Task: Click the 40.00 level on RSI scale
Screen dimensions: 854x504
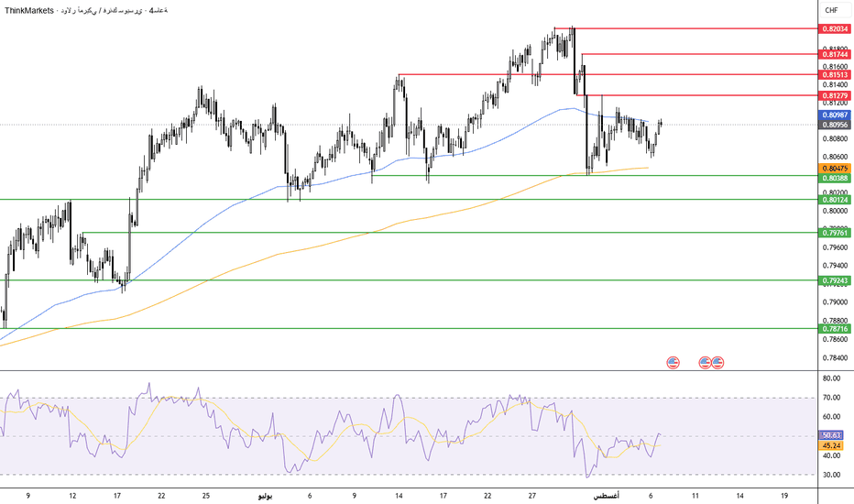Action: click(x=831, y=455)
